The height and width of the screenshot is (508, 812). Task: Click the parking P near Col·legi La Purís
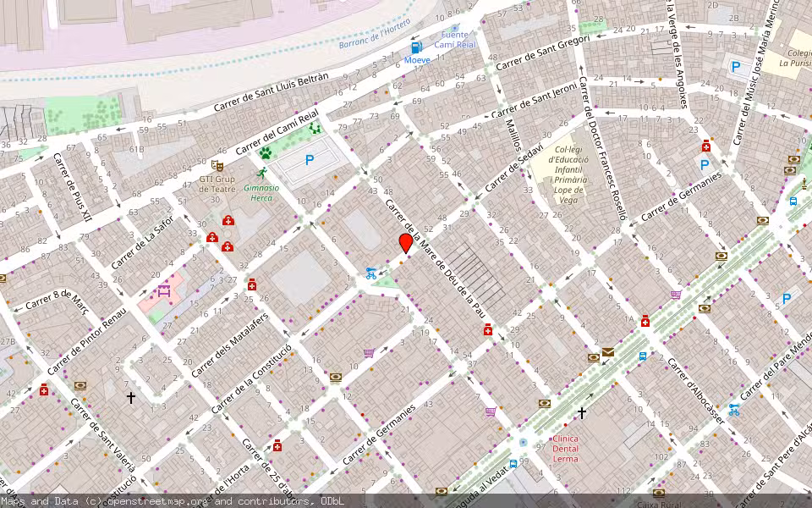(735, 67)
